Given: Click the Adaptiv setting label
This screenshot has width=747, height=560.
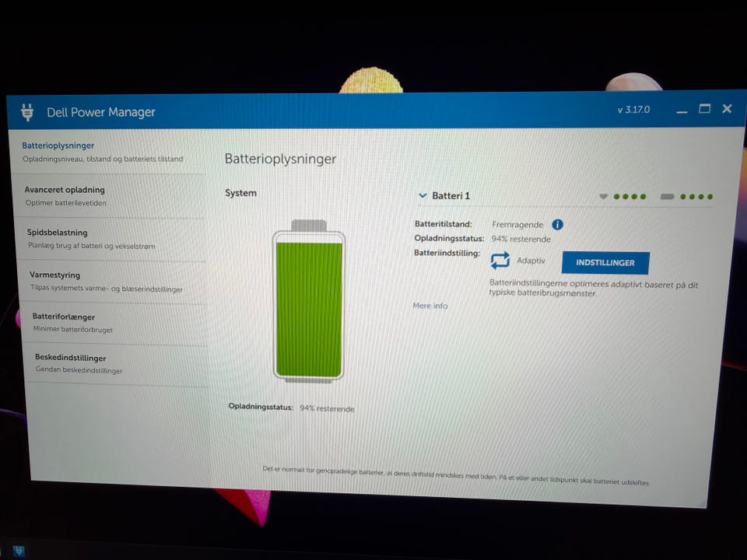Looking at the screenshot, I should (x=531, y=261).
